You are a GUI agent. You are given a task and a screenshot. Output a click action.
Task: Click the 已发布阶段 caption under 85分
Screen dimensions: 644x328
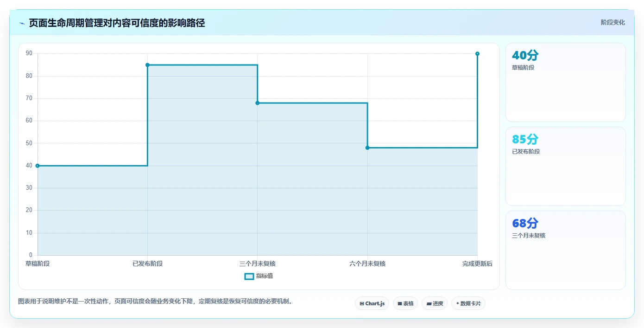(526, 152)
